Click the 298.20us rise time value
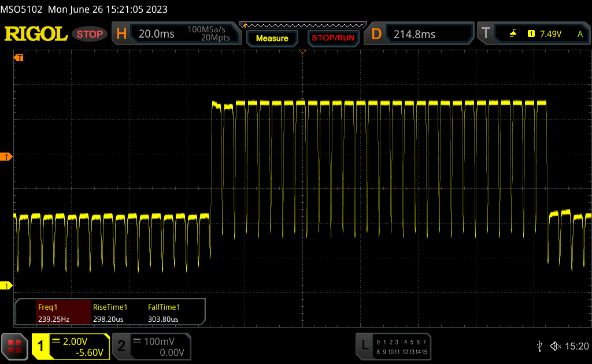This screenshot has height=364, width=592. [x=108, y=319]
